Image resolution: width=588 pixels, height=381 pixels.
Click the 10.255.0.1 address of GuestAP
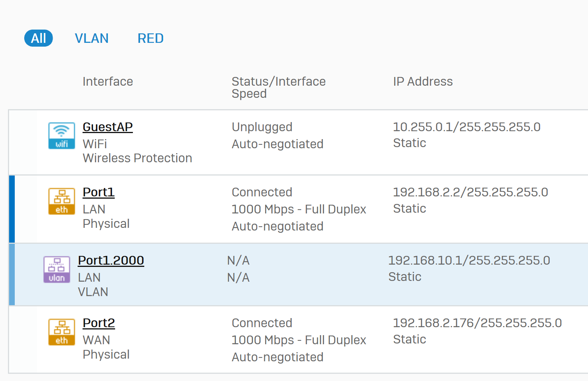[423, 127]
